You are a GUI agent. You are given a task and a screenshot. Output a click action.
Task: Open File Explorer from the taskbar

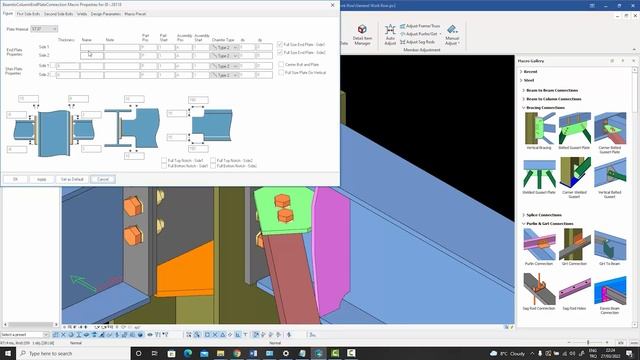(x=220, y=353)
